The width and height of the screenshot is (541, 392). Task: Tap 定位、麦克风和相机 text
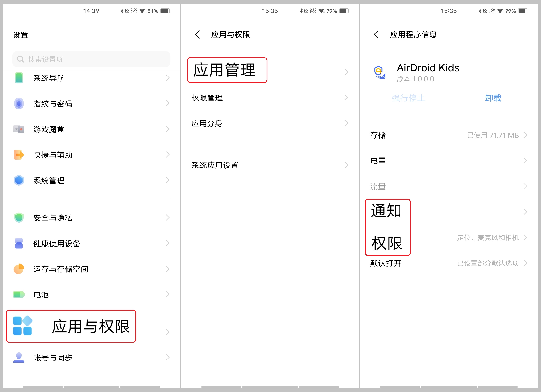pos(488,237)
